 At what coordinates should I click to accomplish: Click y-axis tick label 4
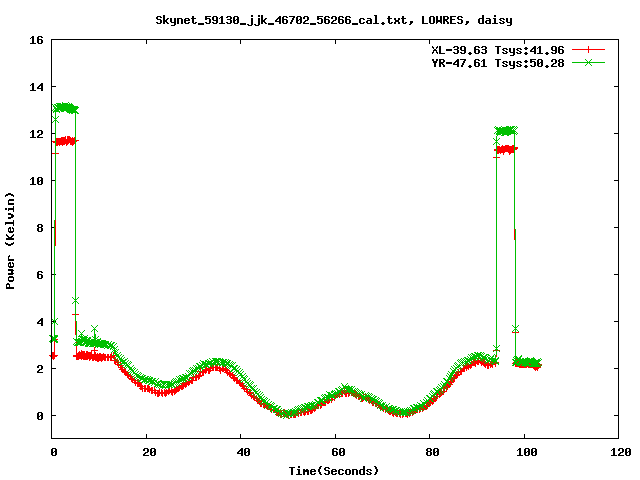(x=40, y=322)
